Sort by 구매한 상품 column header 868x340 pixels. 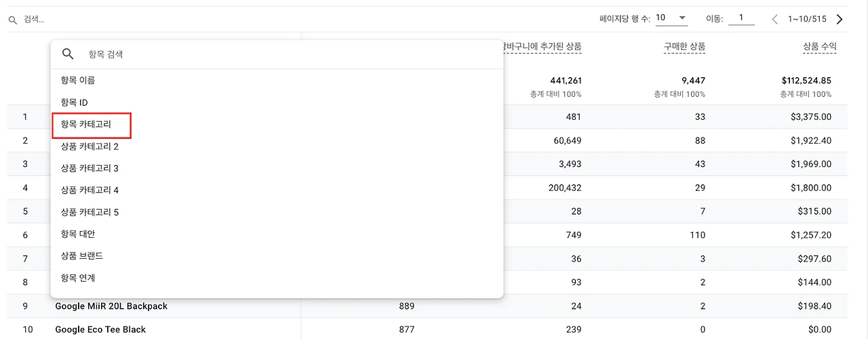(x=684, y=47)
